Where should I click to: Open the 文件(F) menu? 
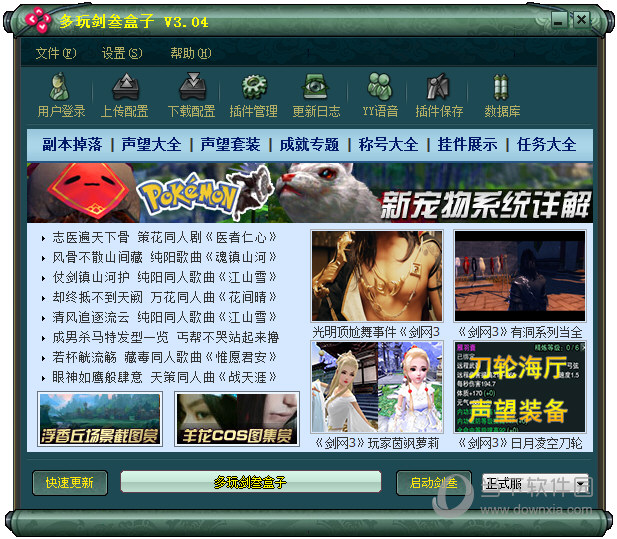pos(56,53)
